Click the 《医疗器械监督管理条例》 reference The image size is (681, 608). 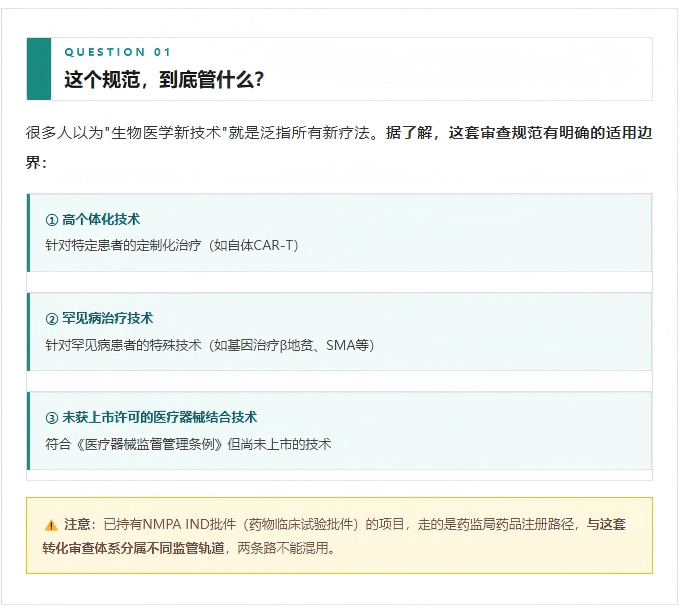pyautogui.click(x=149, y=443)
